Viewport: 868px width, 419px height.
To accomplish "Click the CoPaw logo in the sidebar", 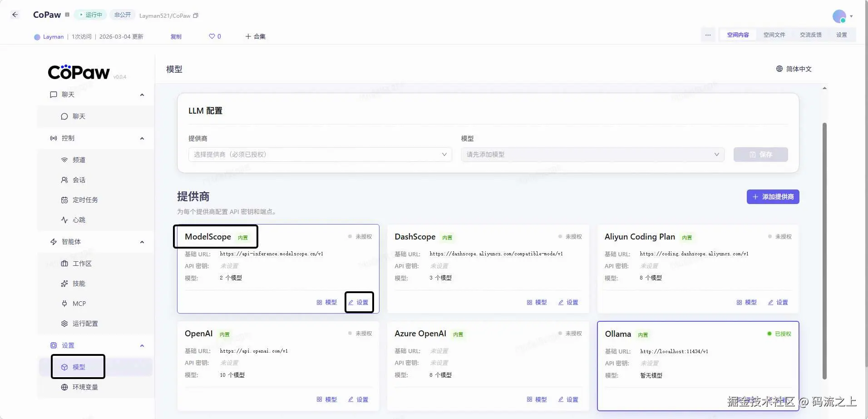I will (x=79, y=72).
